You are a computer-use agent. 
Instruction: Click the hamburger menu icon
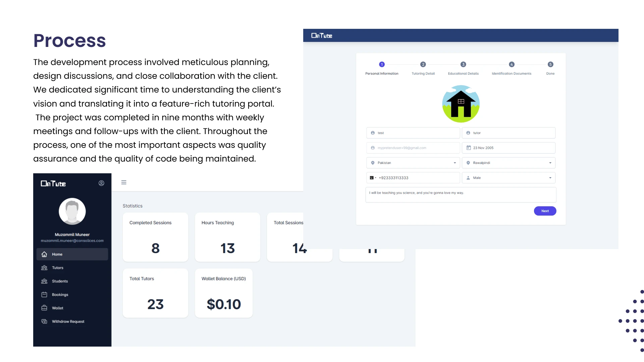[x=124, y=182]
